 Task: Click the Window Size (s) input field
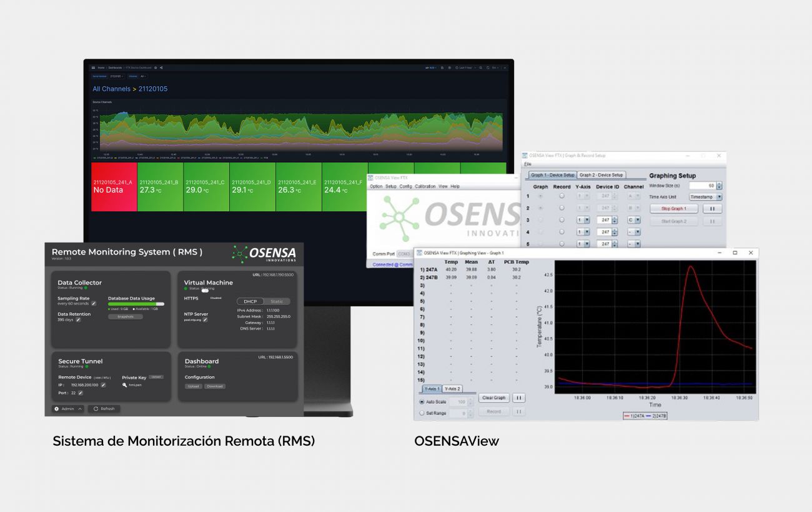point(702,186)
